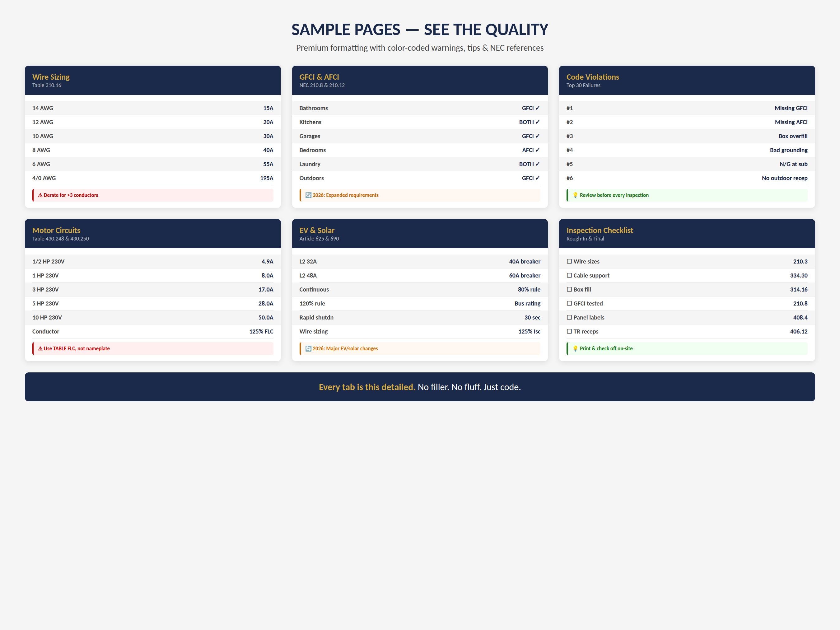Select the N/G at sub violation text
Image resolution: width=840 pixels, height=630 pixels.
(x=793, y=165)
